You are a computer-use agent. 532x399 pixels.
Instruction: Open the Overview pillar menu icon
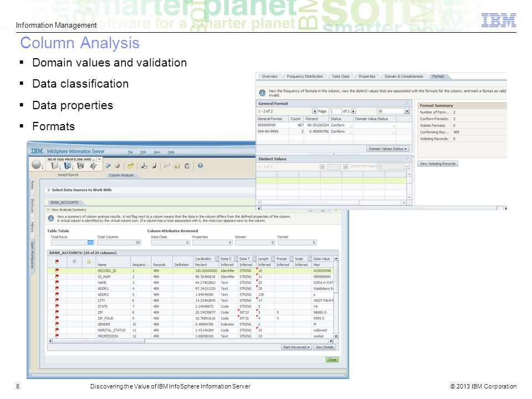(54, 166)
